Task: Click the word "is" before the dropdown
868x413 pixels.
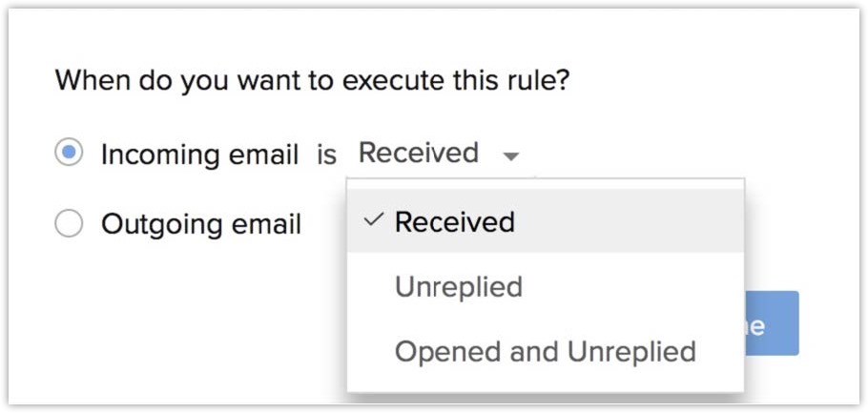Action: [x=327, y=154]
